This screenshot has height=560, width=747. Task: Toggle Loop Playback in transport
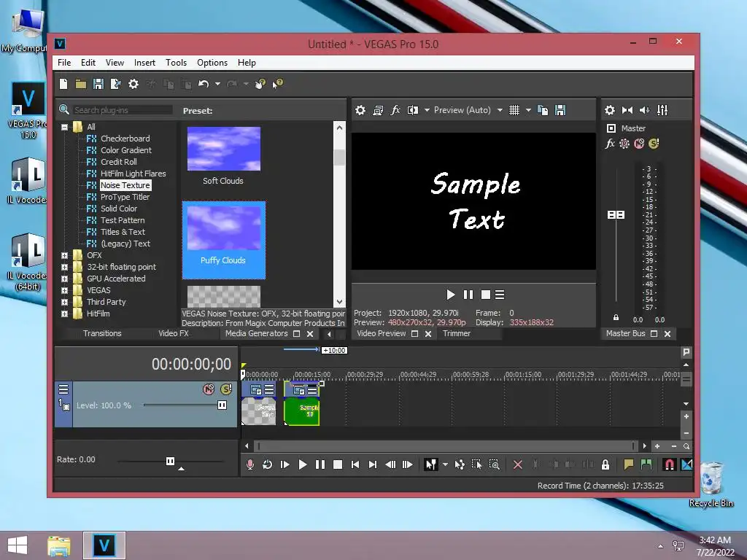[x=267, y=464]
